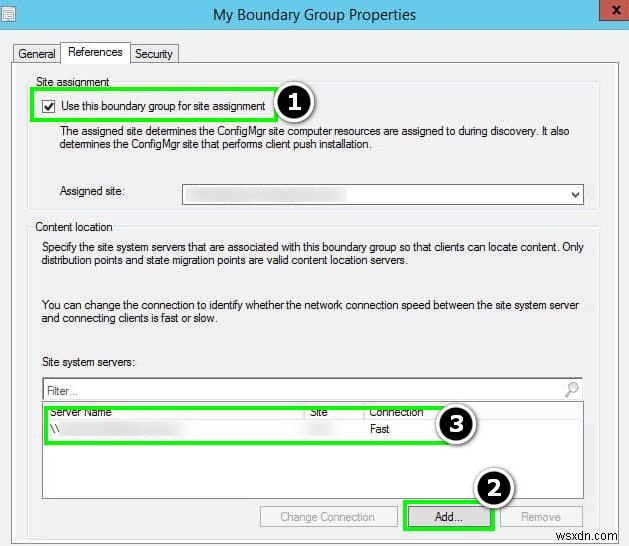Switch to the Security tab

click(154, 54)
